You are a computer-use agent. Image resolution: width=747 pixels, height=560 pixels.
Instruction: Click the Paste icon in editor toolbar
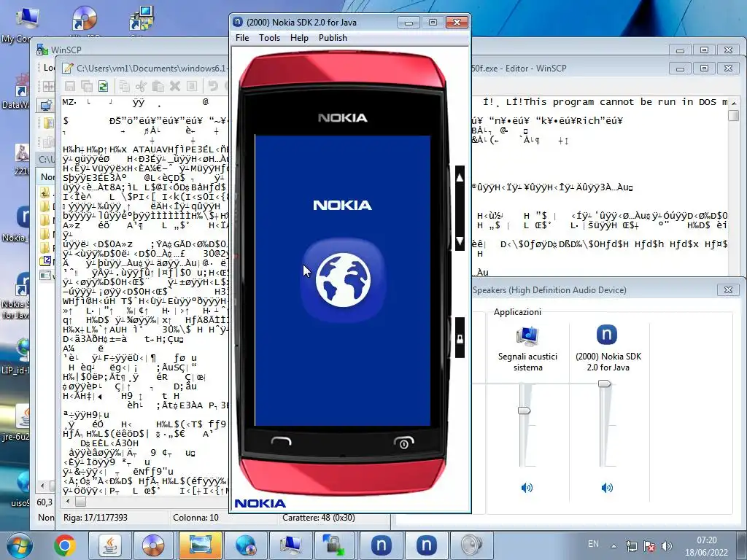(158, 86)
